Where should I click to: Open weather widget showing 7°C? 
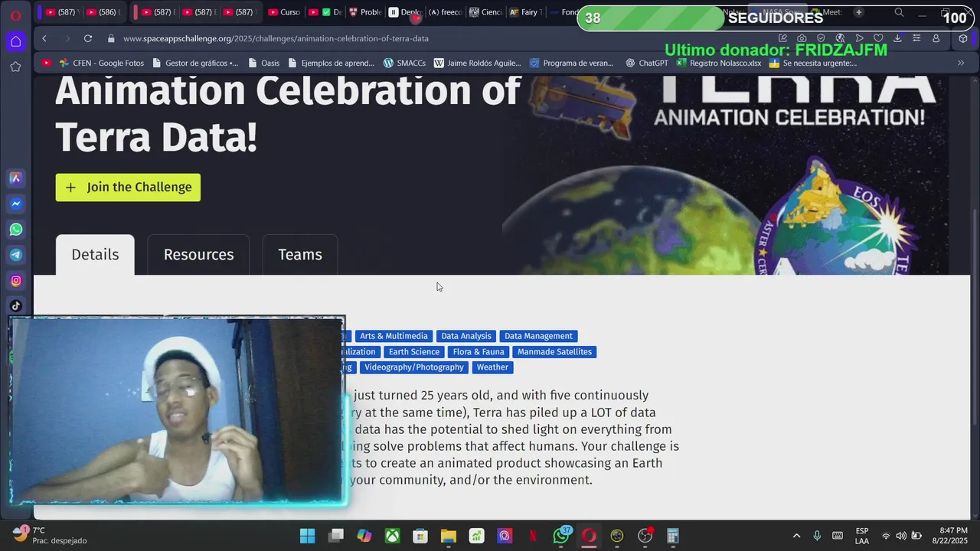49,536
